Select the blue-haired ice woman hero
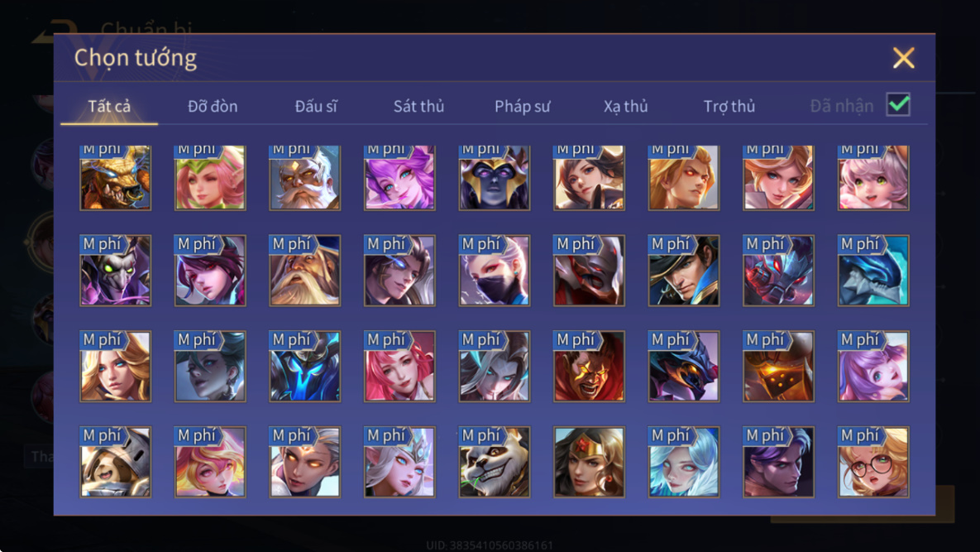The height and width of the screenshot is (552, 980). (x=684, y=462)
